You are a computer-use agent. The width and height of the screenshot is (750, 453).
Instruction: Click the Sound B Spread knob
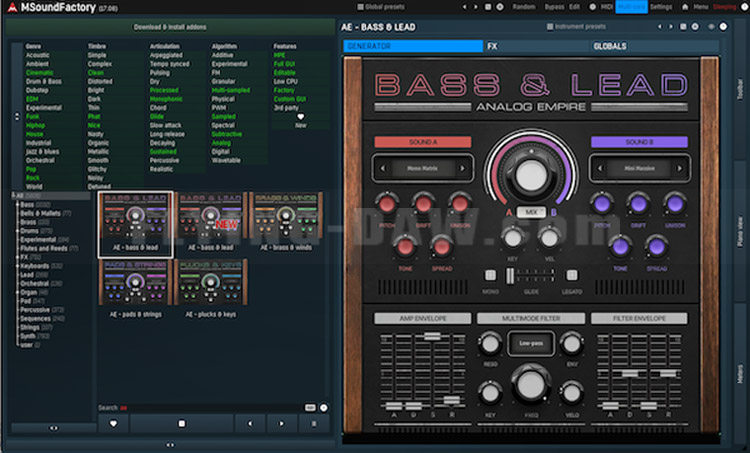click(x=657, y=247)
